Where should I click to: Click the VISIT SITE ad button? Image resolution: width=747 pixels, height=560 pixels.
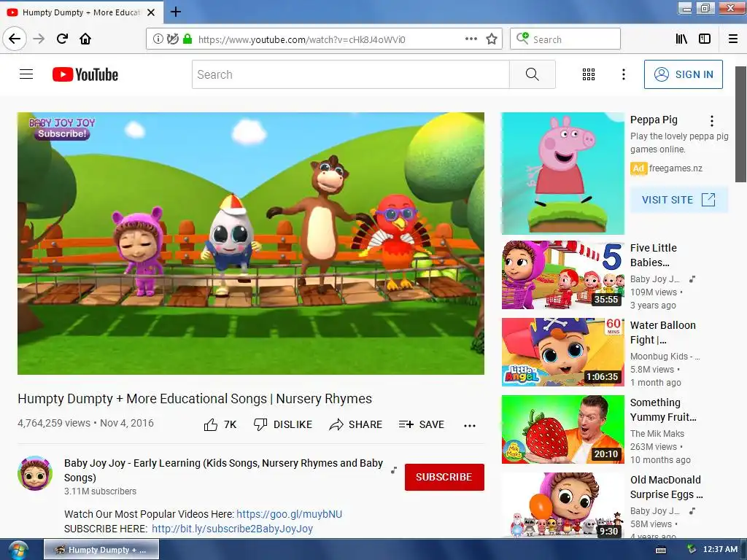coord(678,200)
